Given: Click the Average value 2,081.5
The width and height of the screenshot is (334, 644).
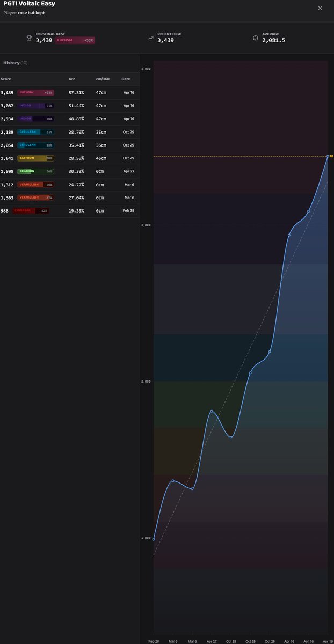Looking at the screenshot, I should (273, 40).
